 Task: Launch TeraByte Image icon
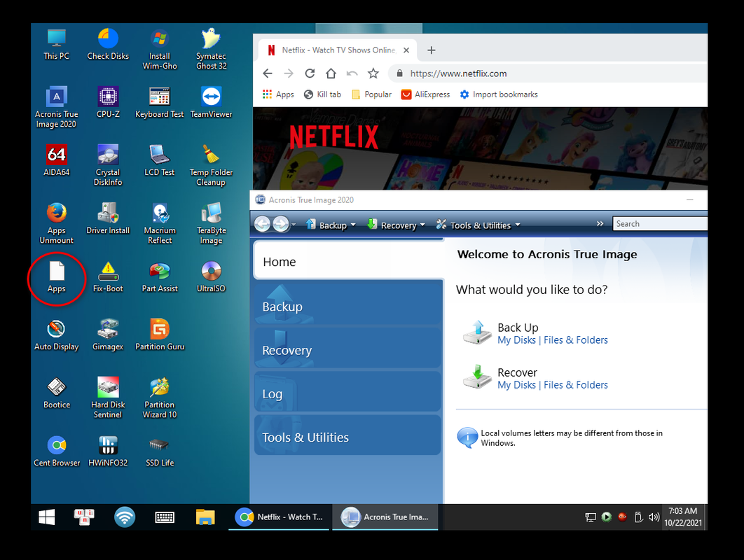[x=211, y=223]
